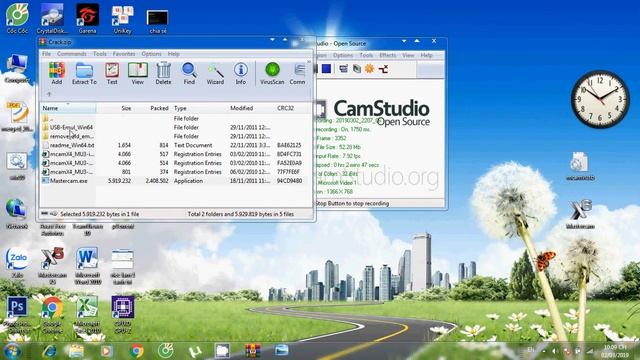Open the Garena desktop shortcut

point(87,18)
